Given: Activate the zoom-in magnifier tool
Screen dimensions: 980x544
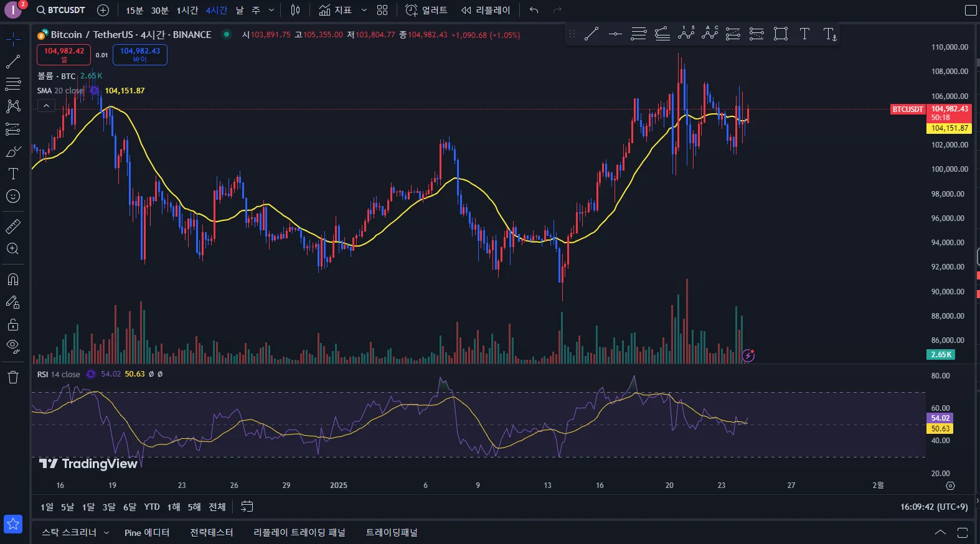Looking at the screenshot, I should coord(13,248).
